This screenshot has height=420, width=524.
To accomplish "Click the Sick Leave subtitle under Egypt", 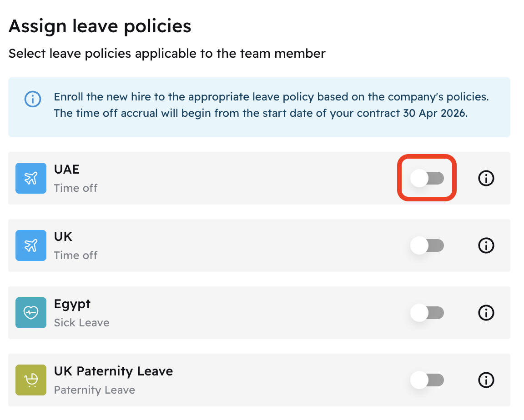I will (x=81, y=323).
